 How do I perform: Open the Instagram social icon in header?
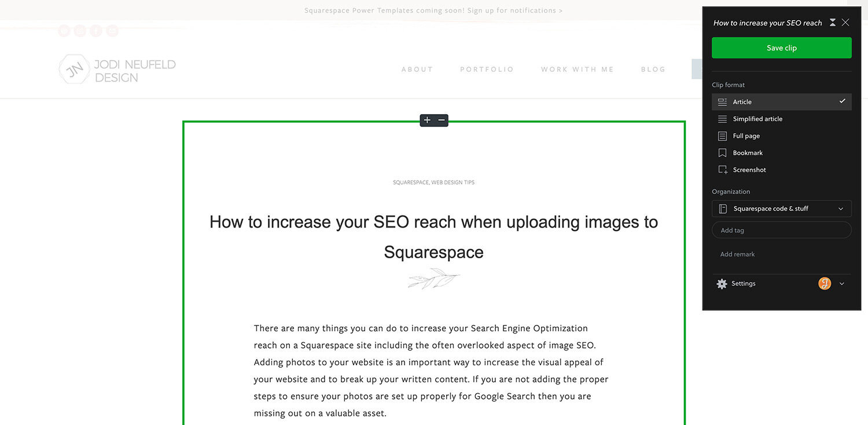[x=80, y=31]
